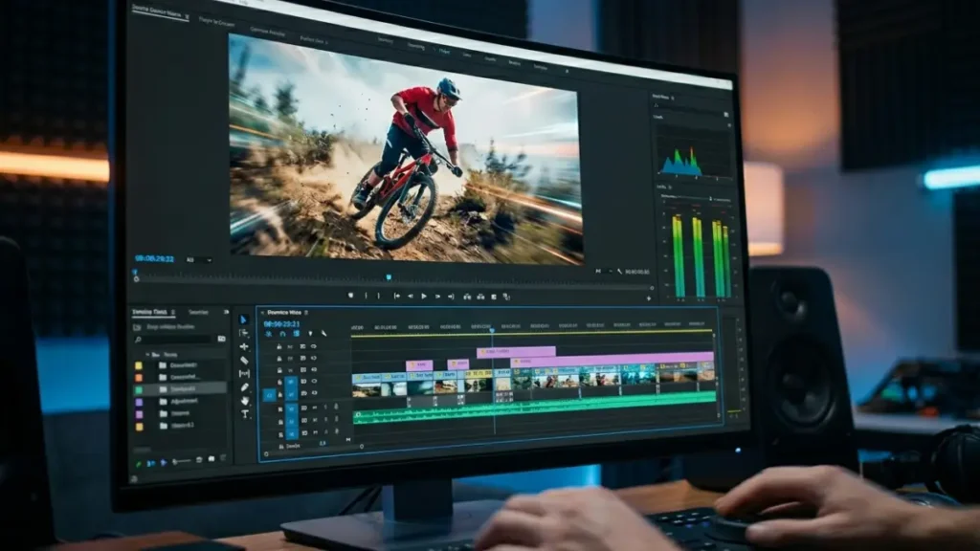Switch to the Color workspace tab
This screenshot has height=551, width=980.
tap(467, 55)
